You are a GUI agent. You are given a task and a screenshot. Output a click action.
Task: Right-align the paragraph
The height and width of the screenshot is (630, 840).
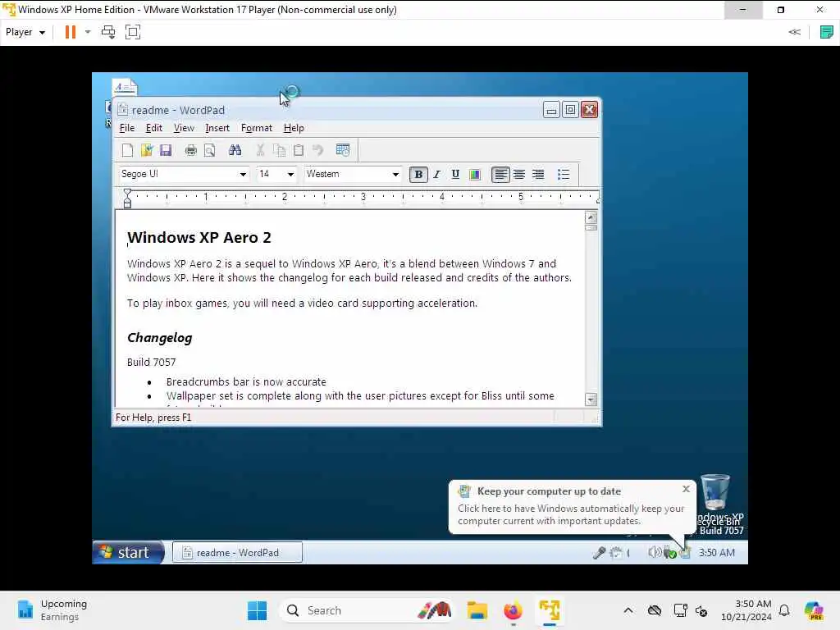tap(538, 175)
